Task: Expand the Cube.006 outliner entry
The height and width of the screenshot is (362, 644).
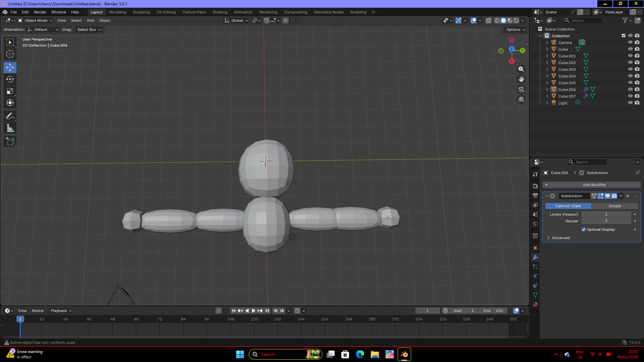Action: [x=547, y=90]
